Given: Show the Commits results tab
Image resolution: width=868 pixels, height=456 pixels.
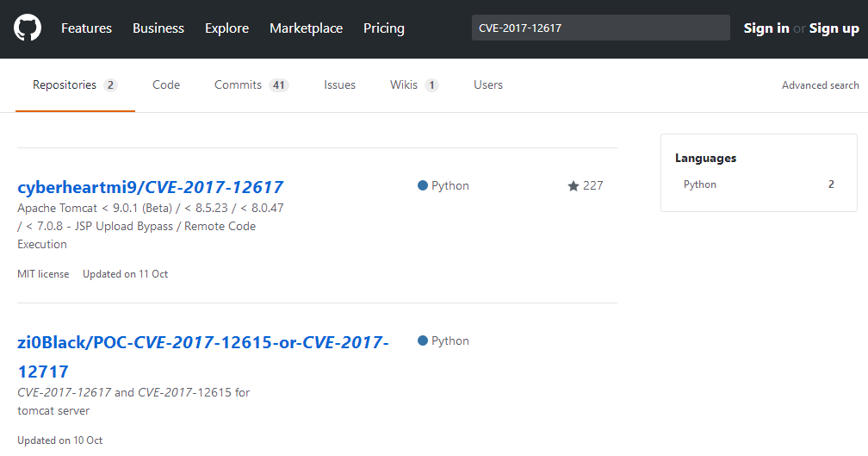Looking at the screenshot, I should coord(251,85).
